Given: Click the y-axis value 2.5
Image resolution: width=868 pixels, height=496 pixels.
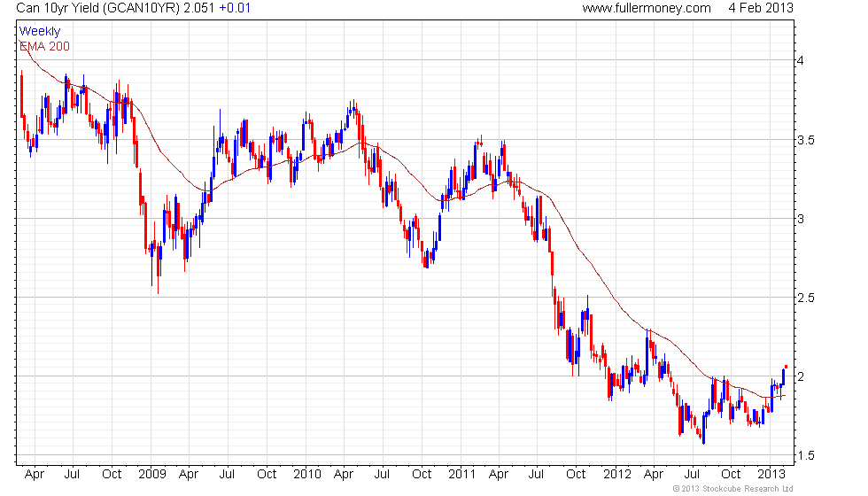Looking at the screenshot, I should (x=806, y=298).
